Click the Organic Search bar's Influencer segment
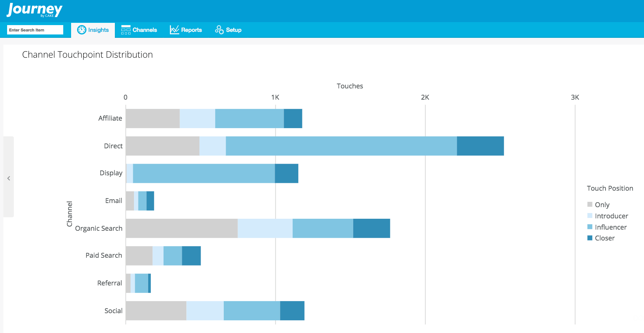This screenshot has height=333, width=644. coord(323,228)
